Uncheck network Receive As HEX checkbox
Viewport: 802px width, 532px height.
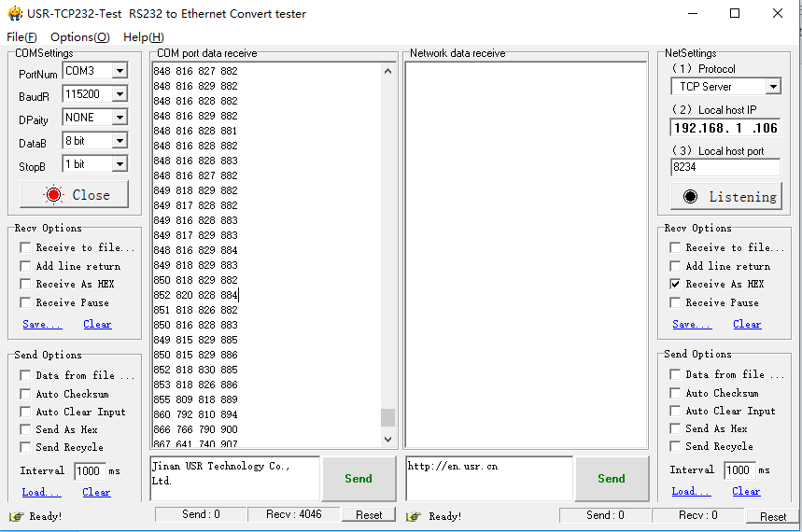coord(675,284)
